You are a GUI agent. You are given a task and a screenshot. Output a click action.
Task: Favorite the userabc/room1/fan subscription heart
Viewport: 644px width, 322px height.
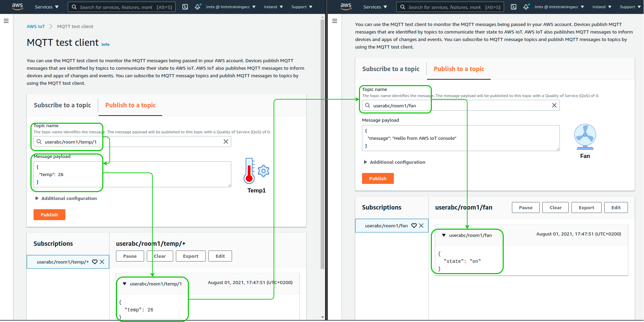tap(414, 226)
